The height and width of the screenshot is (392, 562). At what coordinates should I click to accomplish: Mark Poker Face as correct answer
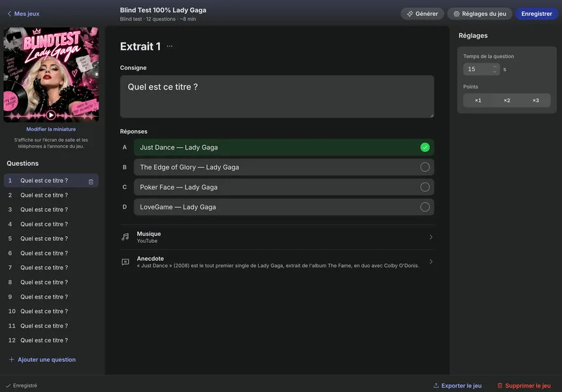425,187
